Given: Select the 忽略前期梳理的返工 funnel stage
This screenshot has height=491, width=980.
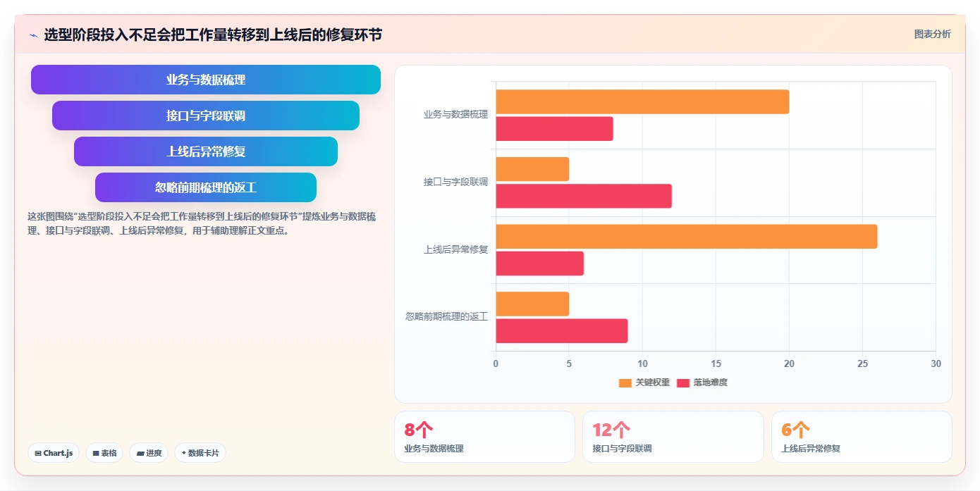Looking at the screenshot, I should point(206,187).
